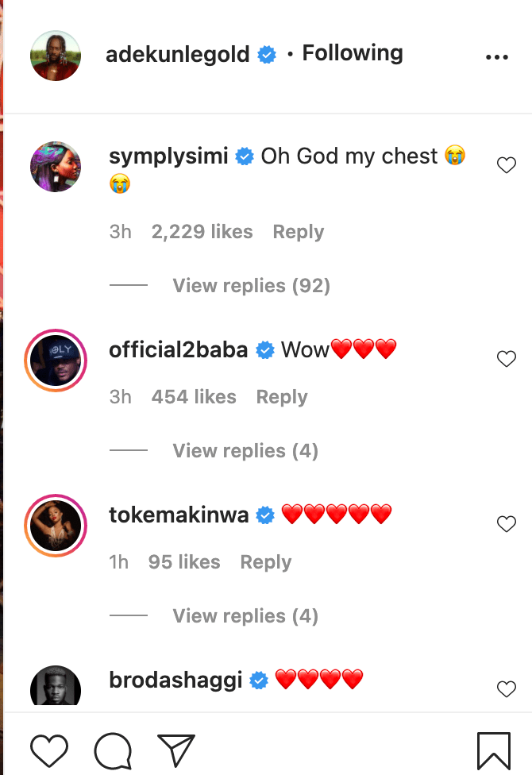Viewport: 532px width, 775px height.
Task: Open symplysimi's profile avatar
Action: 56,167
